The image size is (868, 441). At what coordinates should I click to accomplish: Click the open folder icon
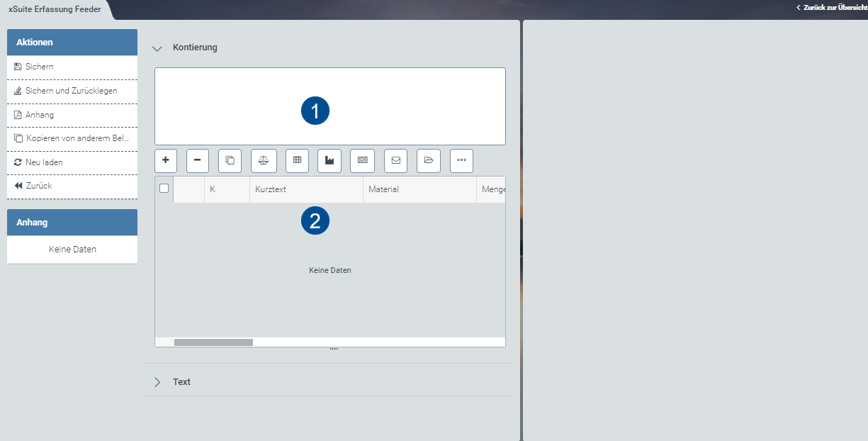coord(428,160)
